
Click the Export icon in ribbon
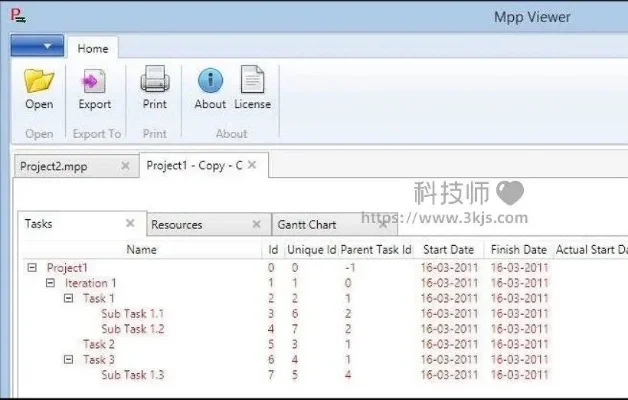[x=94, y=81]
